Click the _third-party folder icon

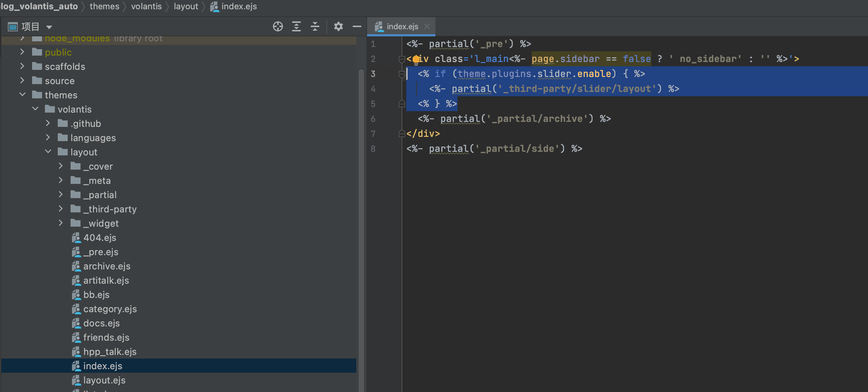(76, 209)
